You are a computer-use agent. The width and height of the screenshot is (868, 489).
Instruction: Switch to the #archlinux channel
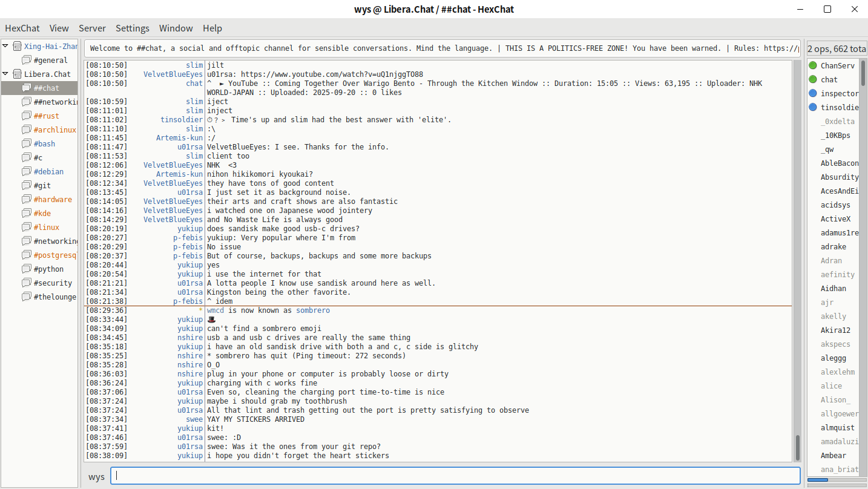[54, 130]
